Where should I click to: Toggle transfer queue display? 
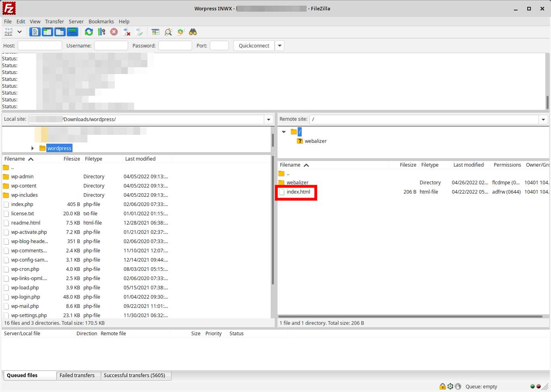click(72, 32)
